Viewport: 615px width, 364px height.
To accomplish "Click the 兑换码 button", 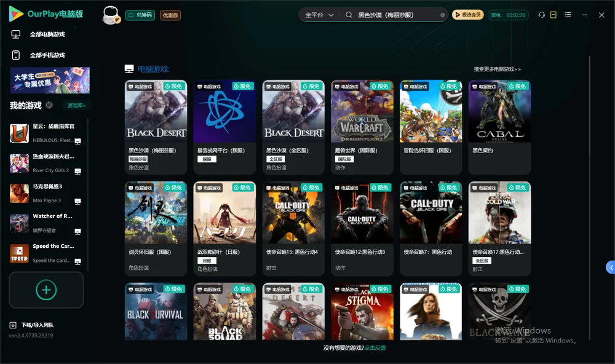I will (x=140, y=15).
